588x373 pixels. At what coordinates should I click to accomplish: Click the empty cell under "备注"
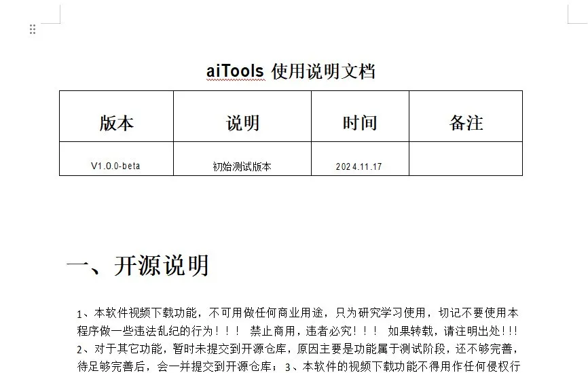pos(466,160)
